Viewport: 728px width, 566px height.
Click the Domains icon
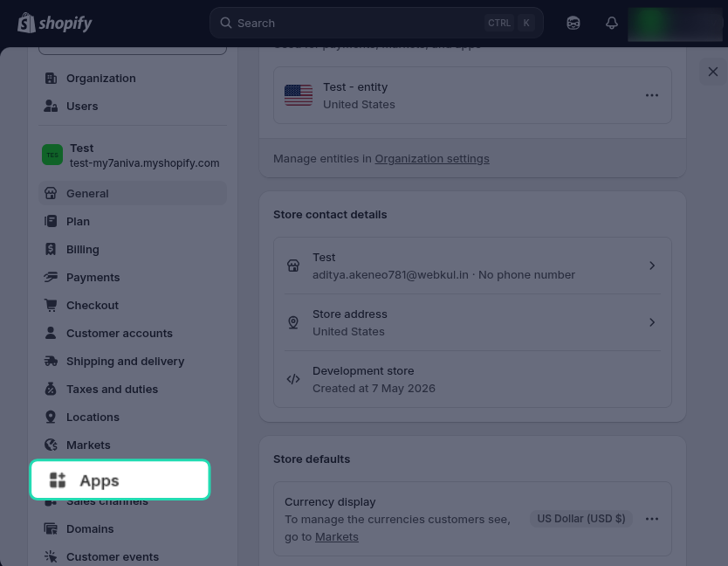tap(51, 528)
